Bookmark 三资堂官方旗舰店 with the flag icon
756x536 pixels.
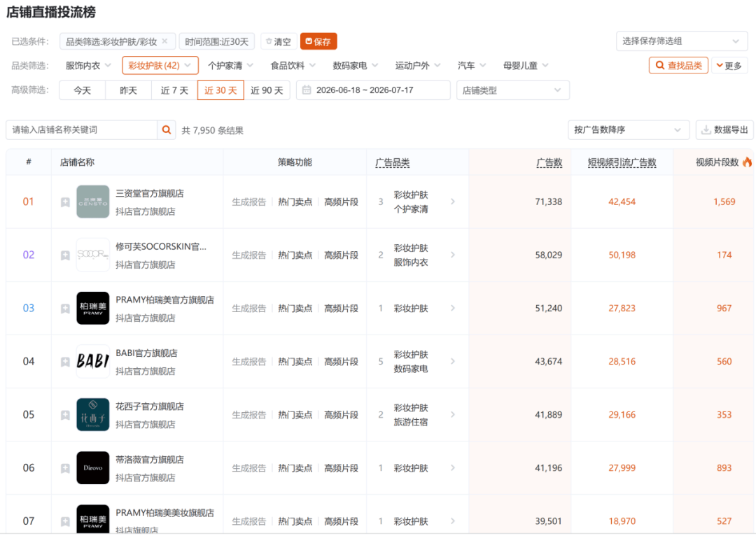[x=65, y=202]
